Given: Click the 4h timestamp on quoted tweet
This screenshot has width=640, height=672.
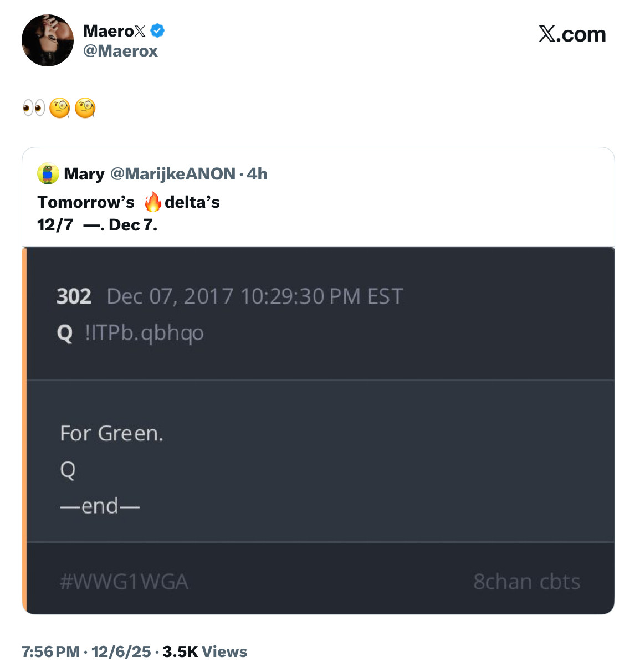Looking at the screenshot, I should pyautogui.click(x=257, y=174).
